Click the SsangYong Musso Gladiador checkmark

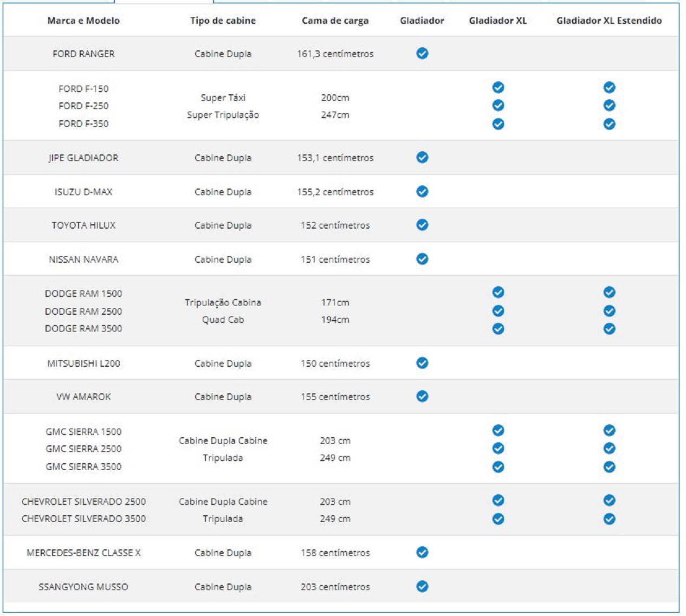422,586
